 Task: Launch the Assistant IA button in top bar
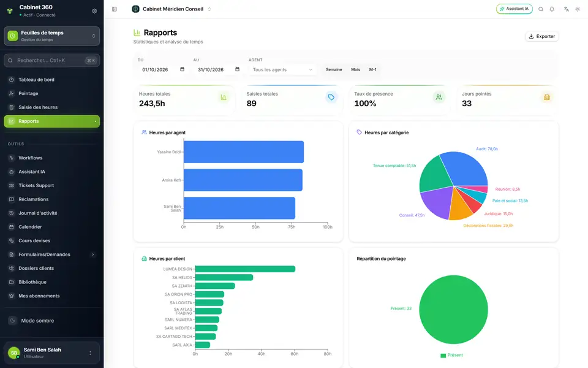514,9
